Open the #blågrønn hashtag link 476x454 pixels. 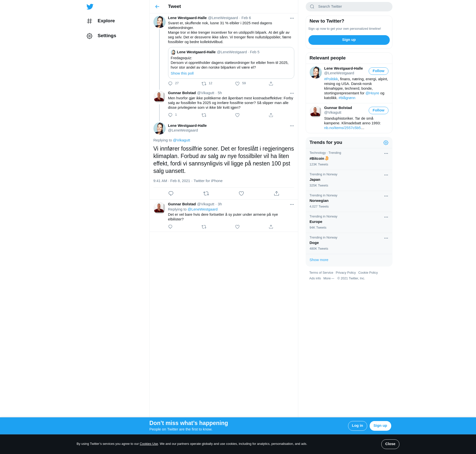click(347, 98)
